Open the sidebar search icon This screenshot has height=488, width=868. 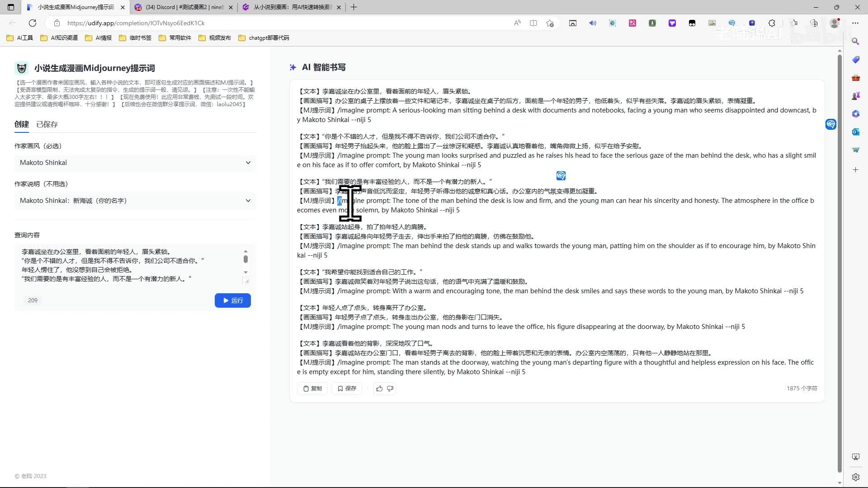(855, 42)
